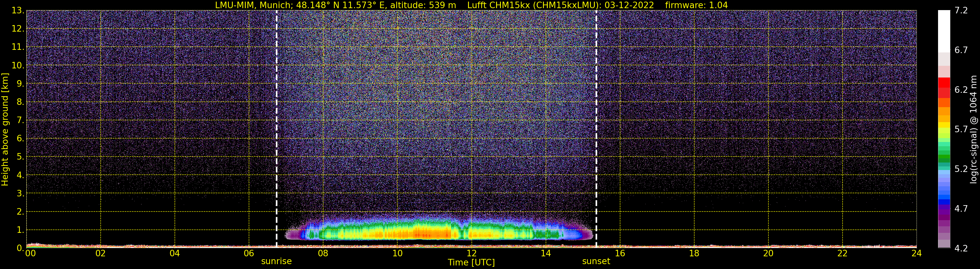Click the white dashed sunrise marker line
Image resolution: width=980 pixels, height=269 pixels.
pyautogui.click(x=276, y=129)
